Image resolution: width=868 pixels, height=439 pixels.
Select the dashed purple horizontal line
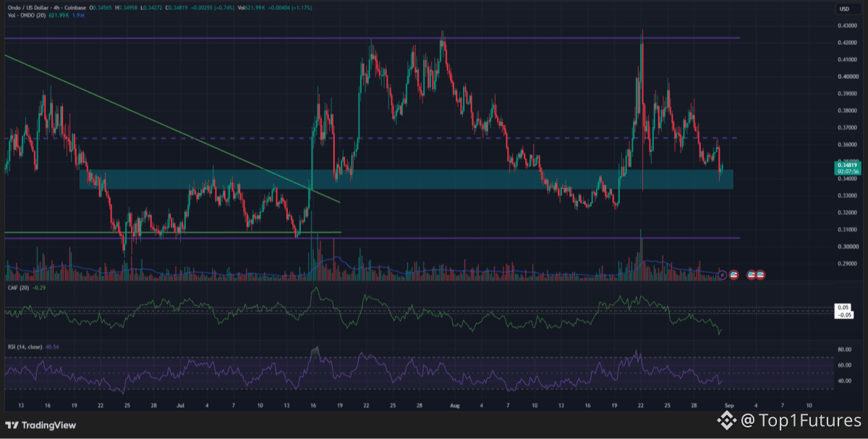[x=370, y=137]
